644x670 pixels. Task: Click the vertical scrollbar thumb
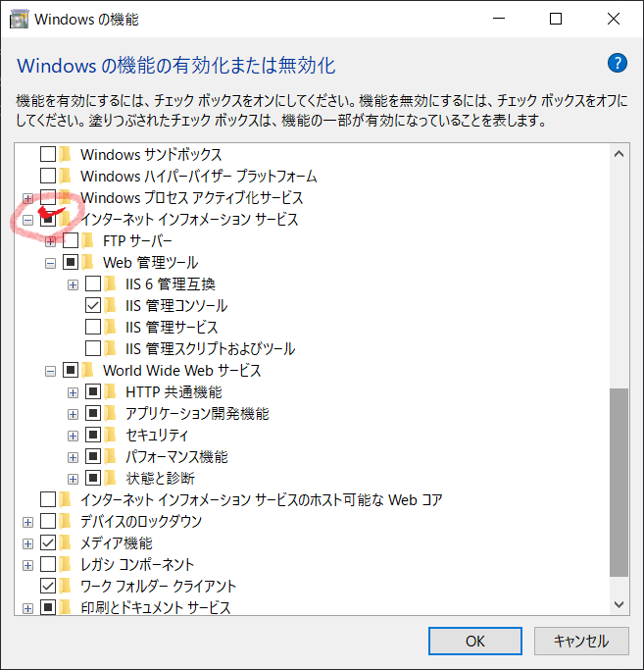[x=619, y=482]
